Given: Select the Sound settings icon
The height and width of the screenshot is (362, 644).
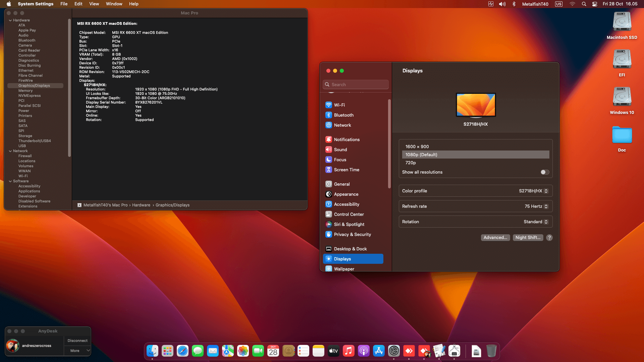Looking at the screenshot, I should (x=329, y=149).
